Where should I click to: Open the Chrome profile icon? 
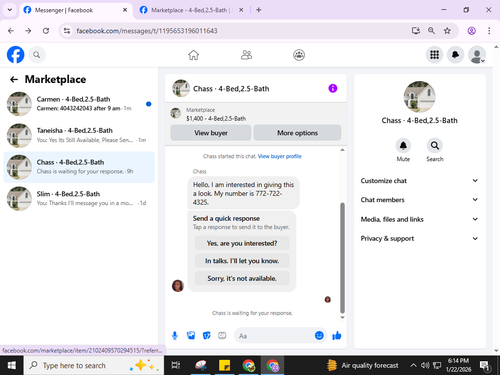(471, 31)
